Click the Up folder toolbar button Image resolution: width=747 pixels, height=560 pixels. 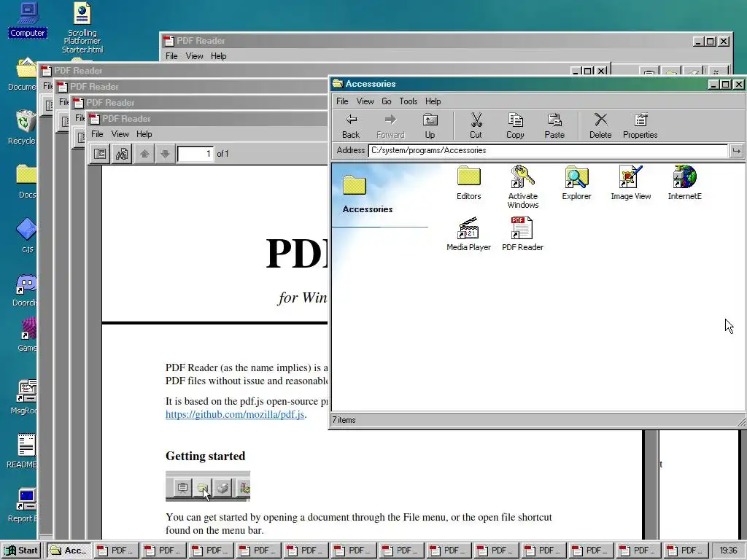430,125
